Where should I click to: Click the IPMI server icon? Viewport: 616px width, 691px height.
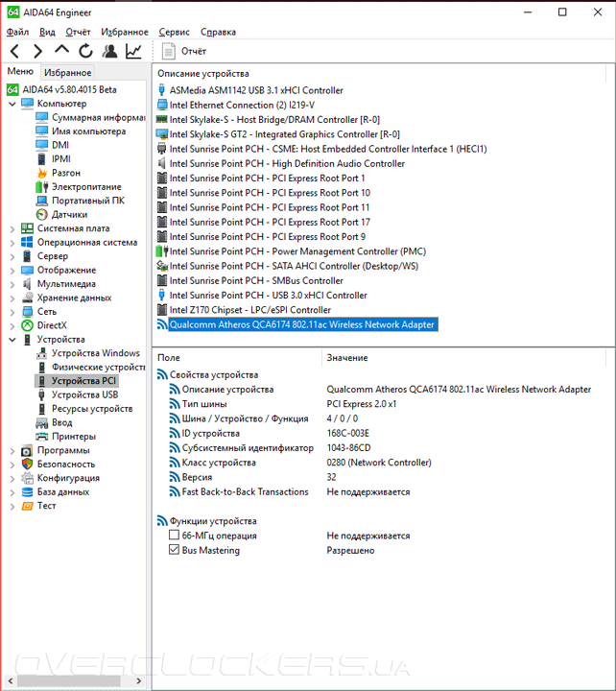[42, 159]
